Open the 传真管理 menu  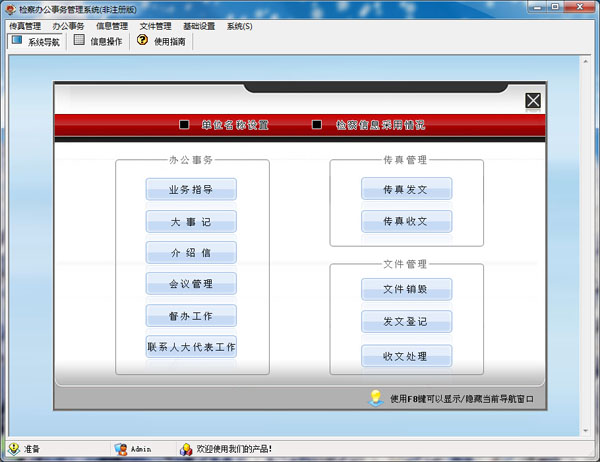25,26
